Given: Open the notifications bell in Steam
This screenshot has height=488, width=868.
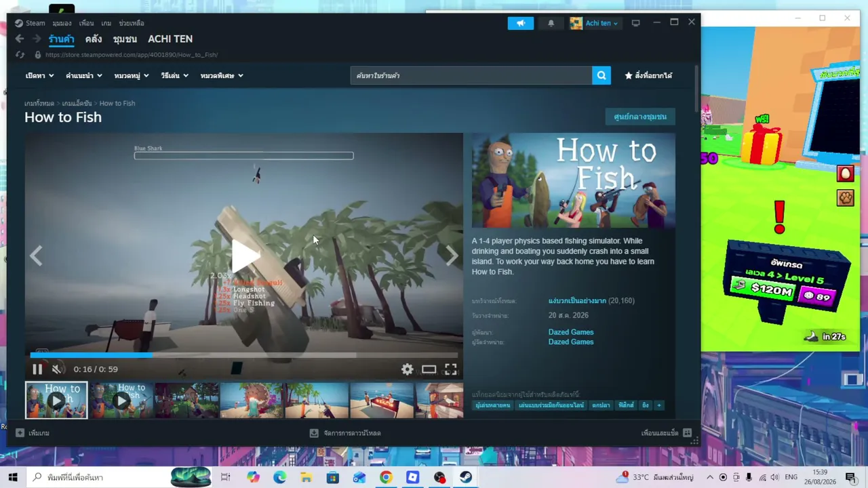Looking at the screenshot, I should pos(551,23).
